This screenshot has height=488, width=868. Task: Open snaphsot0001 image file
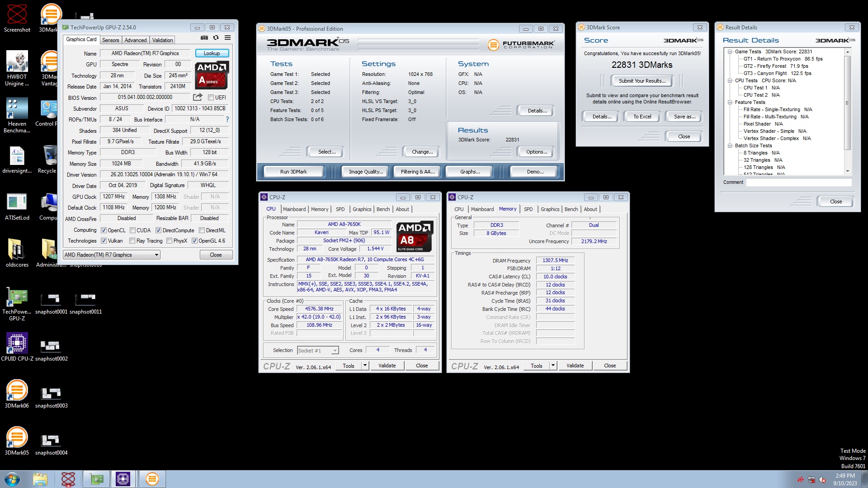pos(52,304)
